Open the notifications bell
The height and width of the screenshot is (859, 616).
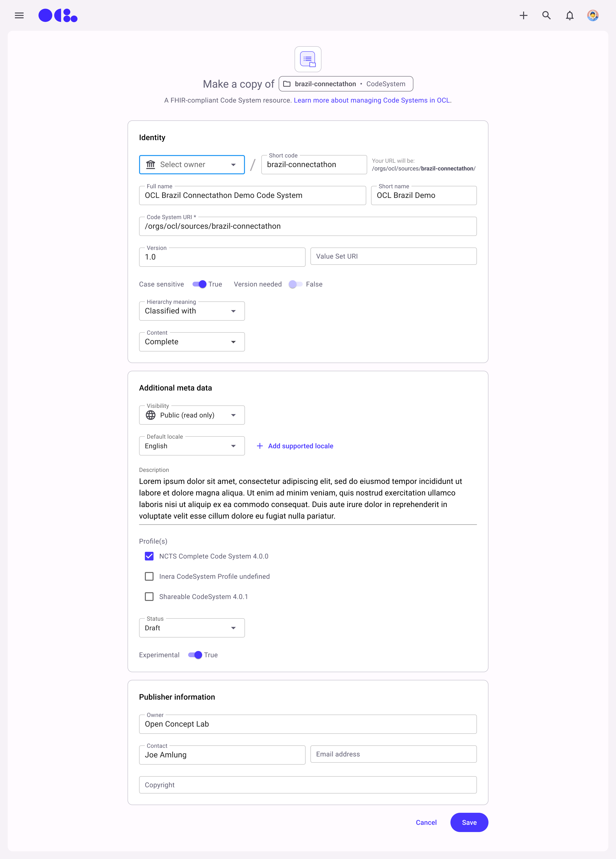tap(569, 16)
